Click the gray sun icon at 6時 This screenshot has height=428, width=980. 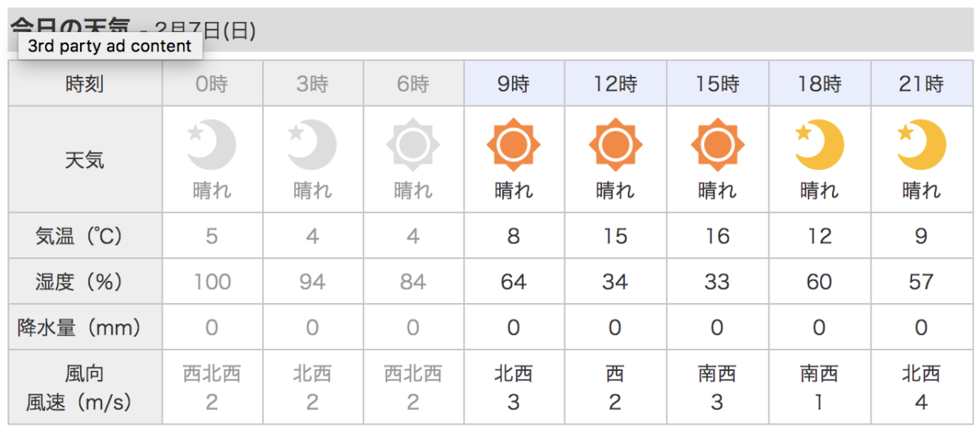[413, 145]
